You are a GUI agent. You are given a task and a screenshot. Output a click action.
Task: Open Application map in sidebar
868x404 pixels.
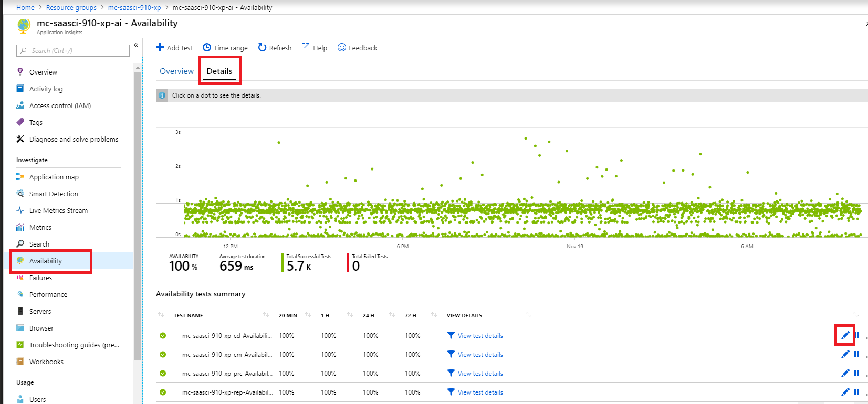pyautogui.click(x=54, y=177)
